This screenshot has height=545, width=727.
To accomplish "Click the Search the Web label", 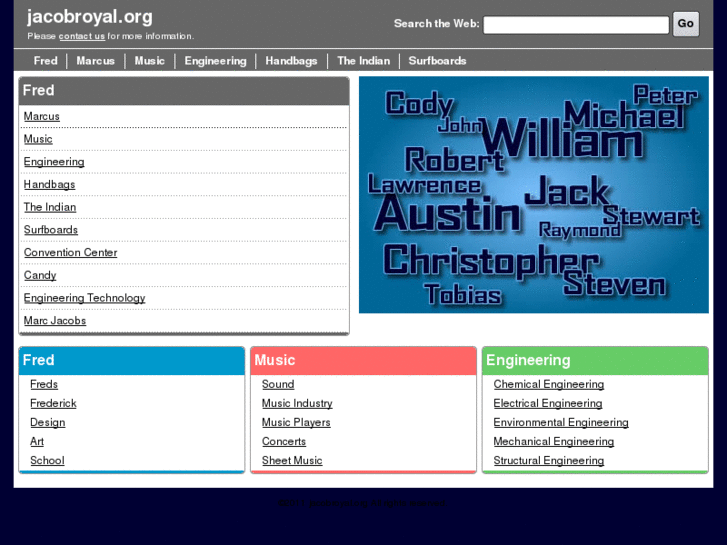I will point(436,24).
